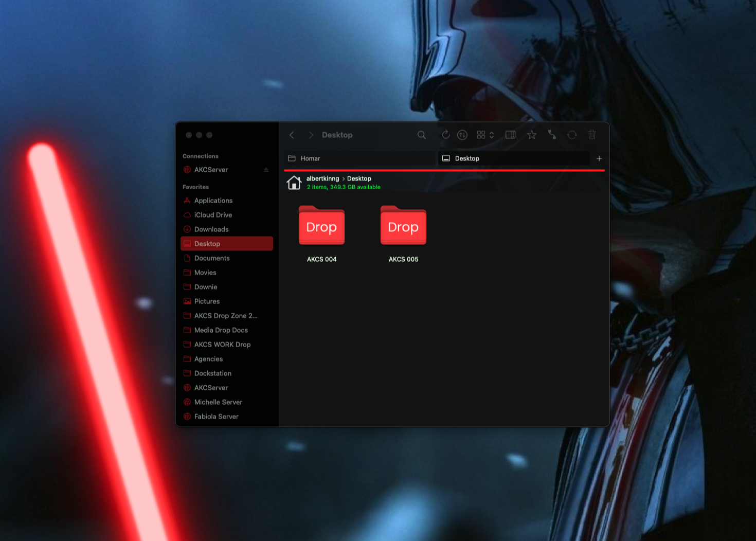The width and height of the screenshot is (756, 541).
Task: Select the Desktop tab
Action: 514,158
